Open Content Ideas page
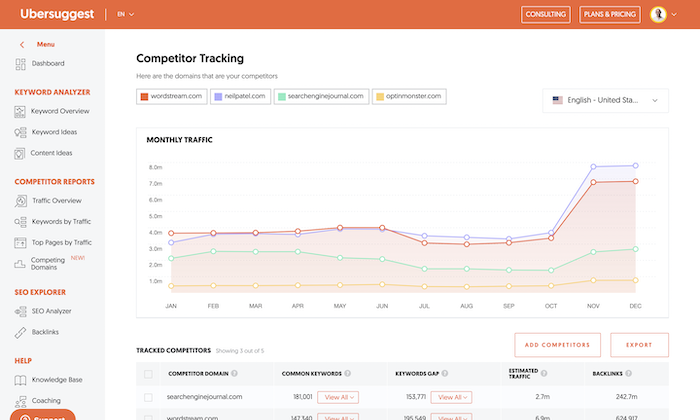The width and height of the screenshot is (700, 420). tap(51, 153)
